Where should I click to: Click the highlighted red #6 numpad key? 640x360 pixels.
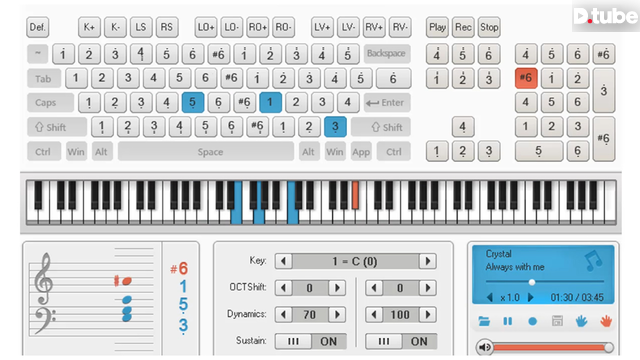pos(526,78)
